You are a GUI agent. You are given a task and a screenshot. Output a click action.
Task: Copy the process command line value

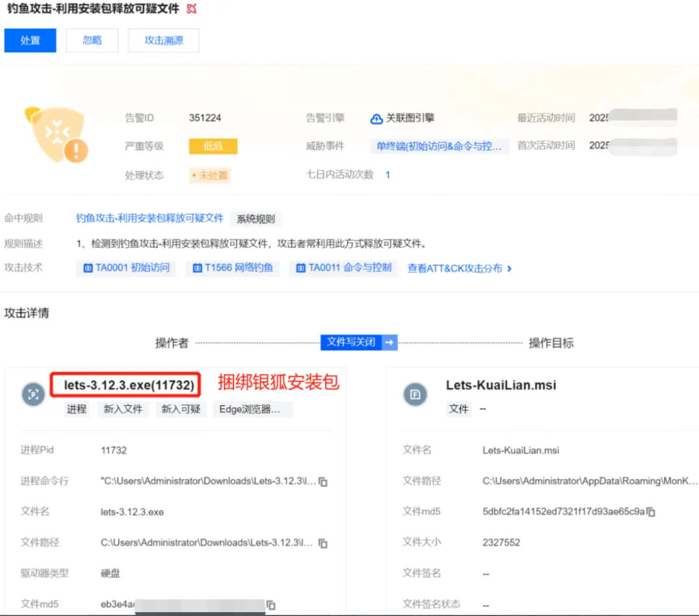323,482
